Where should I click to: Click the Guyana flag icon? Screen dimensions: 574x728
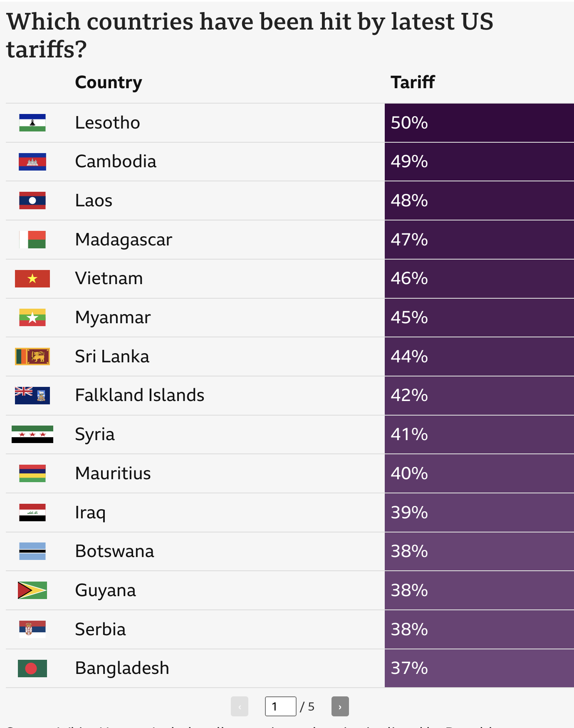[x=32, y=590]
